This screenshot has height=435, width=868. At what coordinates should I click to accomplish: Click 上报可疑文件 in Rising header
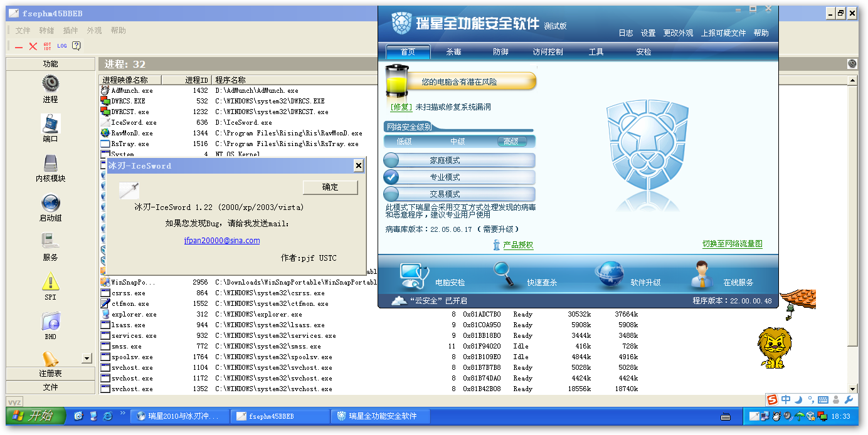click(x=723, y=33)
